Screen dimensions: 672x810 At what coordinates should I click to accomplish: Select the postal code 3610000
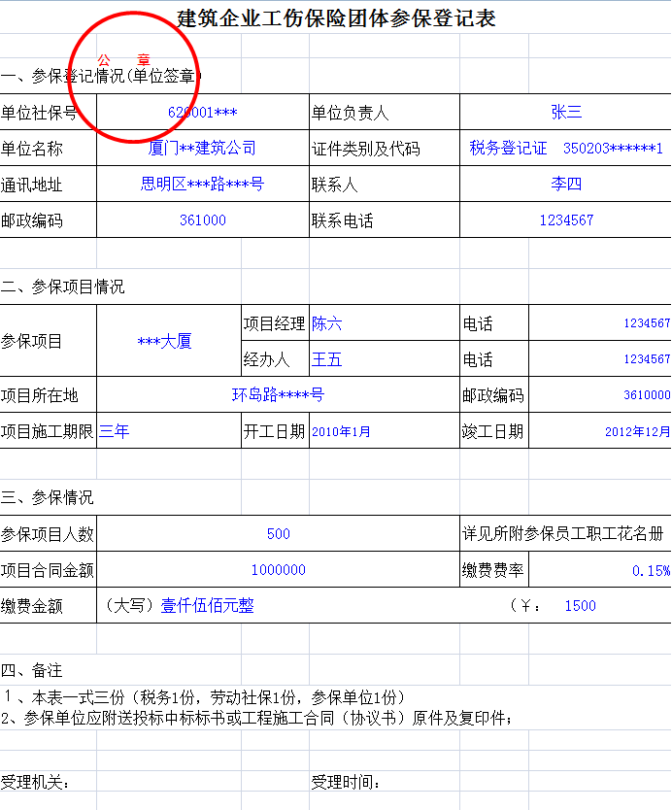(600, 395)
